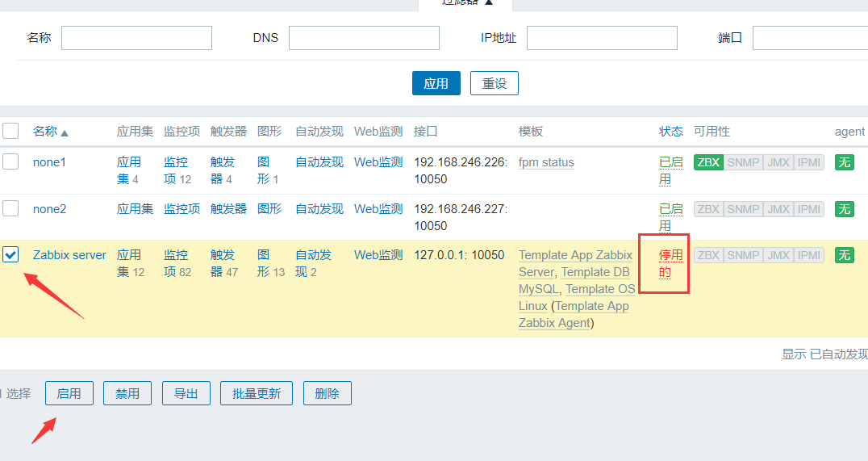Image resolution: width=868 pixels, height=461 pixels.
Task: Click 无 encryption badge for none2
Action: pyautogui.click(x=844, y=209)
